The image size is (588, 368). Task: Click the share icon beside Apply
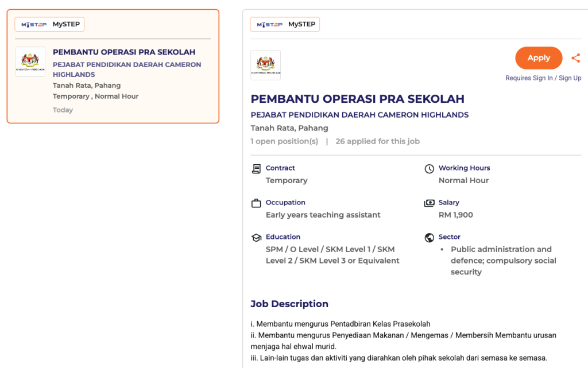pos(575,58)
